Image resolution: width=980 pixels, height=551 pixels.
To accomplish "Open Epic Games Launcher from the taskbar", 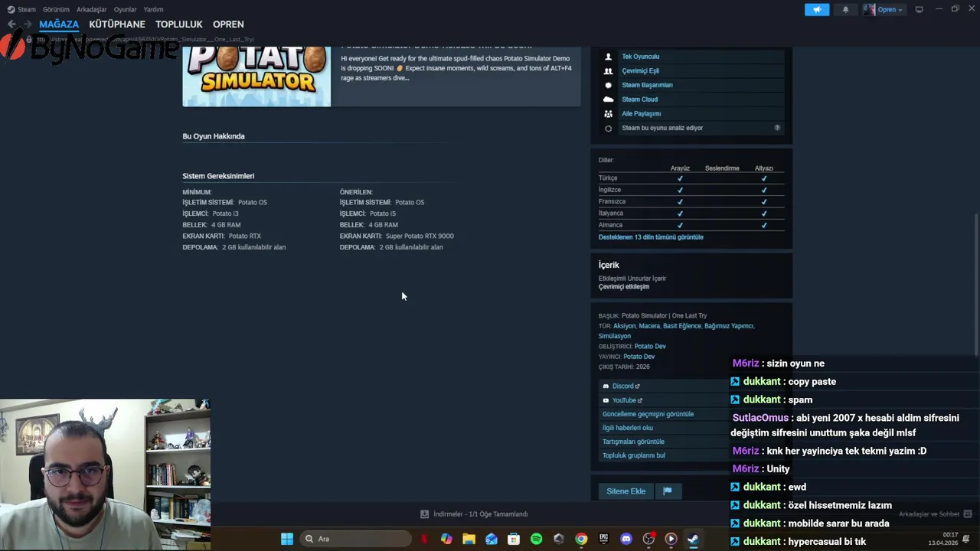I will pos(603,539).
